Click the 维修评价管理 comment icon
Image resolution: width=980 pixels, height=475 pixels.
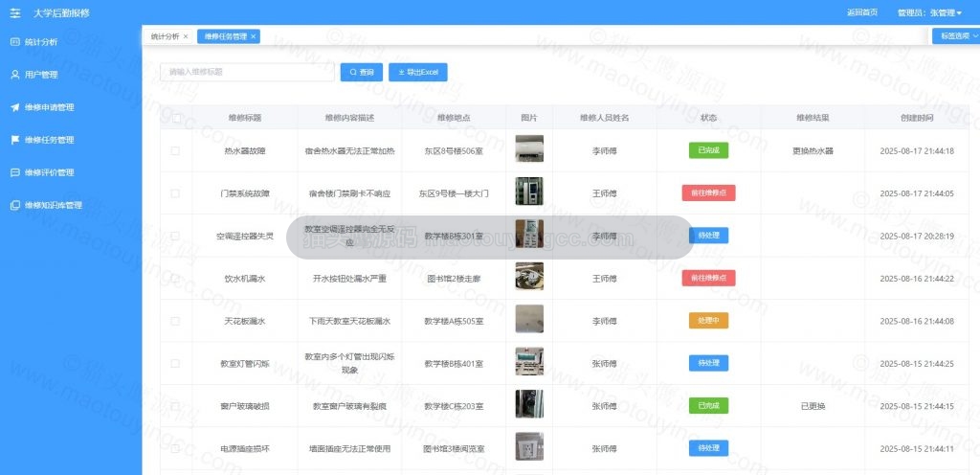click(x=15, y=172)
